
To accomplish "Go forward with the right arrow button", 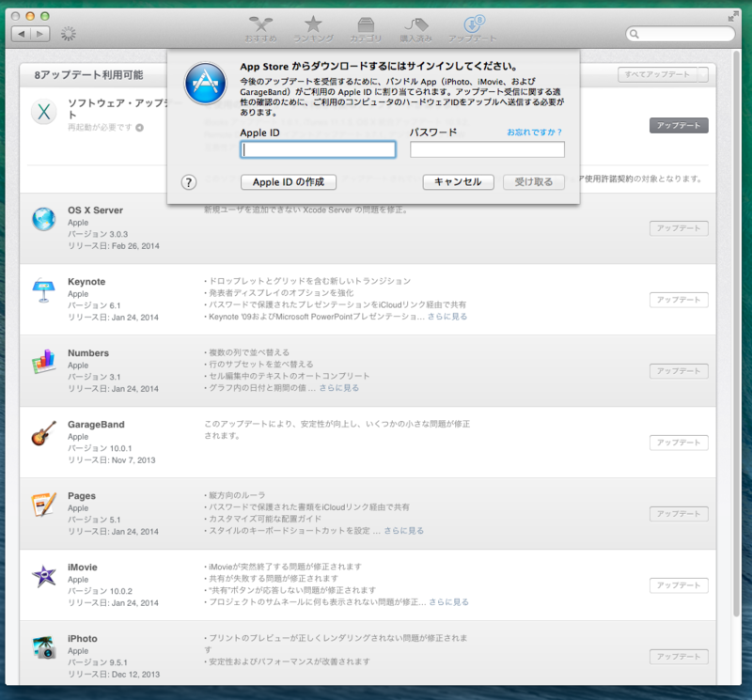I will tap(40, 34).
